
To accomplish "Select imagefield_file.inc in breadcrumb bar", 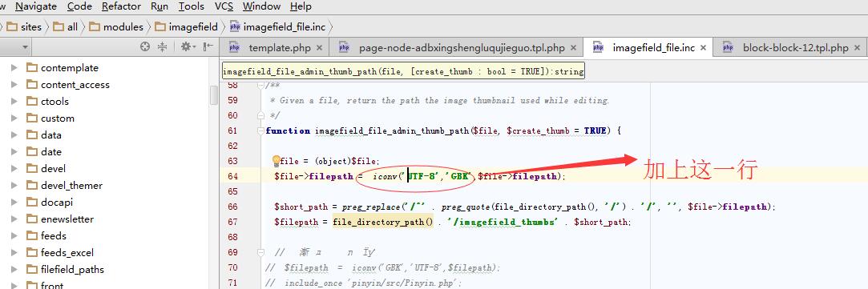I will [x=278, y=26].
